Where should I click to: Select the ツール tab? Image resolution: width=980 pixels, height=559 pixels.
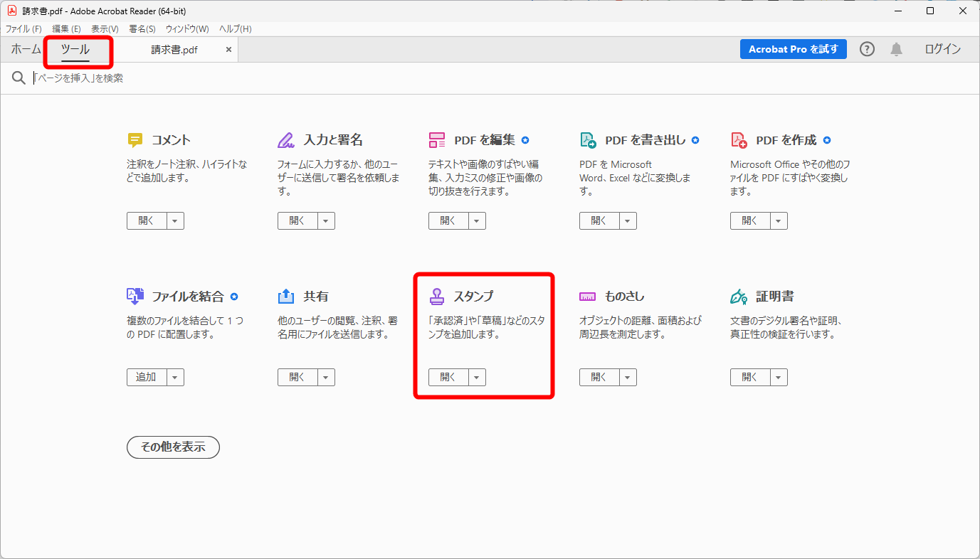pyautogui.click(x=75, y=50)
